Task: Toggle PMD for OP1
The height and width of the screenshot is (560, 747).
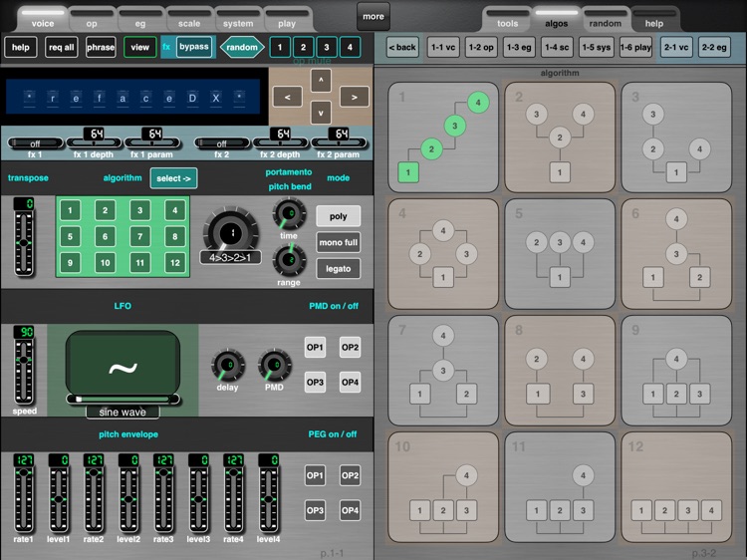Action: [x=316, y=348]
